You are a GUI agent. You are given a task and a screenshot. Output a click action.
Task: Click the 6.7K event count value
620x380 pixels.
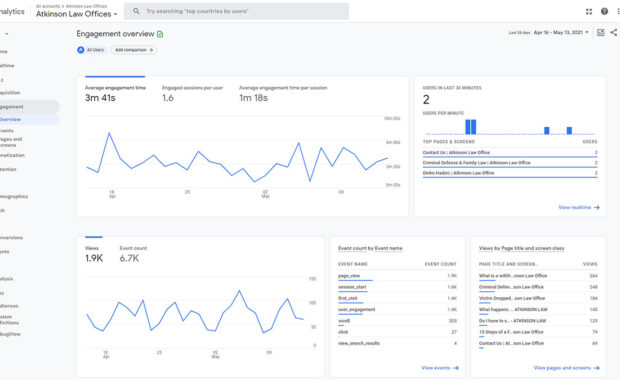pyautogui.click(x=129, y=258)
